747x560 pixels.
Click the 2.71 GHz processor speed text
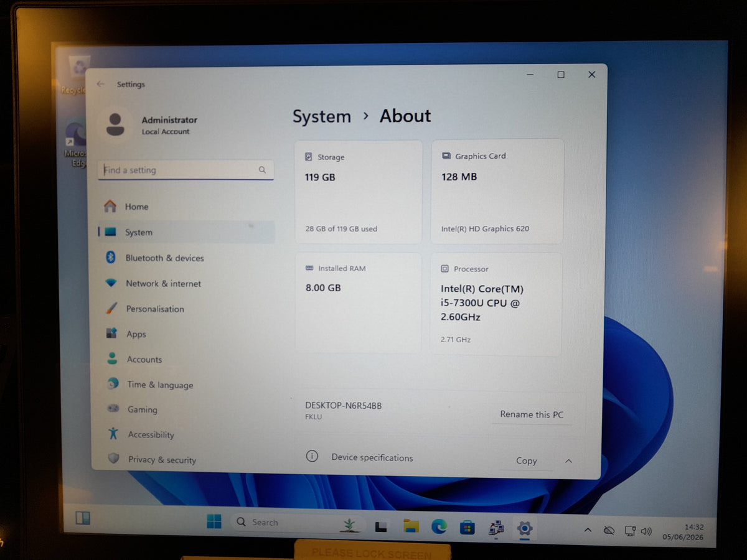point(456,340)
